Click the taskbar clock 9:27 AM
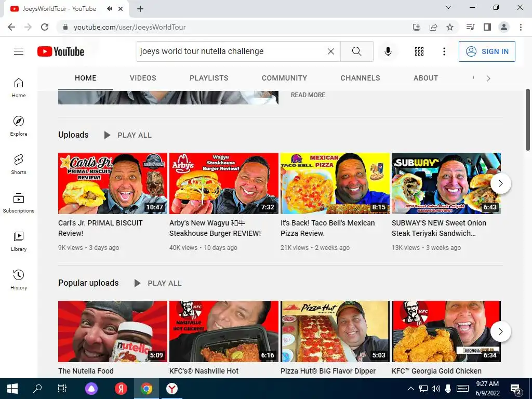 [x=487, y=389]
